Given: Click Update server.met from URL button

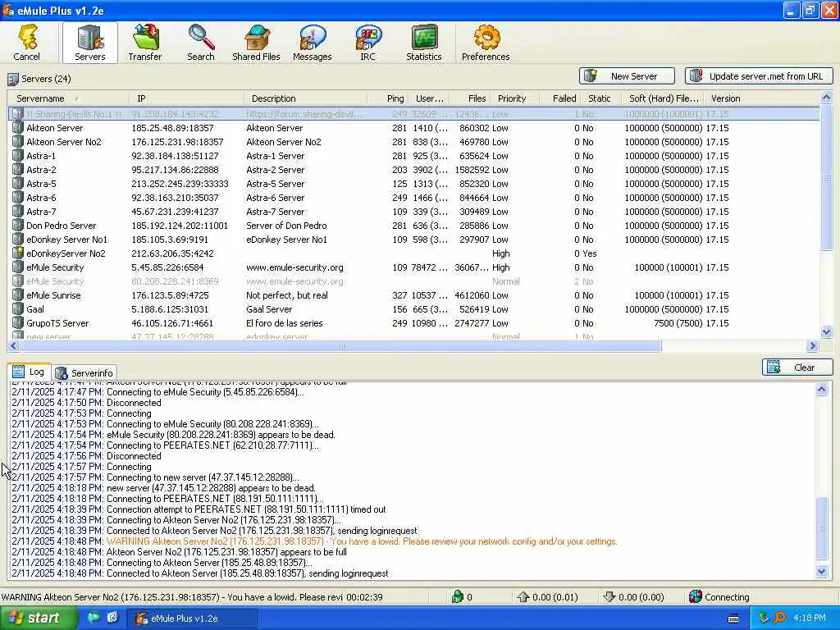Looking at the screenshot, I should coord(759,76).
